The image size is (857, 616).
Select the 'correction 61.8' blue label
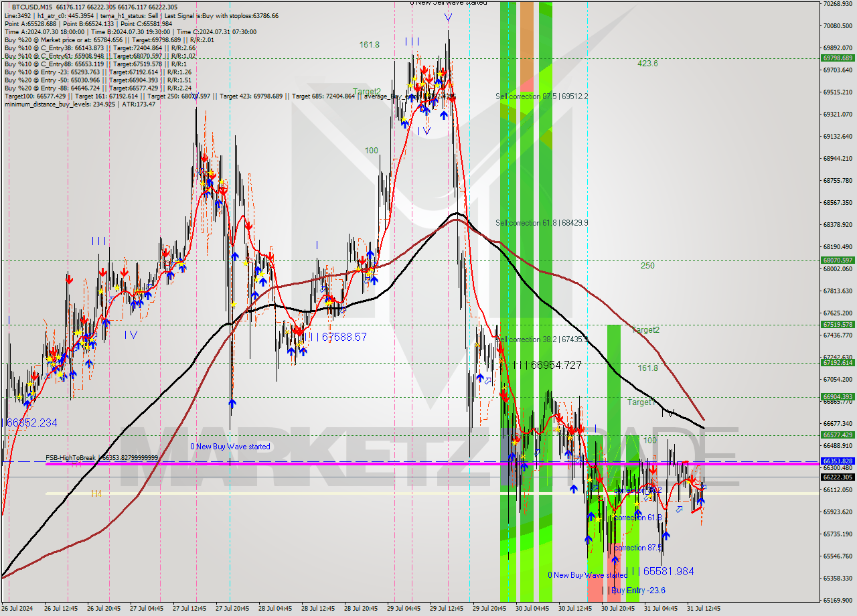pyautogui.click(x=638, y=518)
